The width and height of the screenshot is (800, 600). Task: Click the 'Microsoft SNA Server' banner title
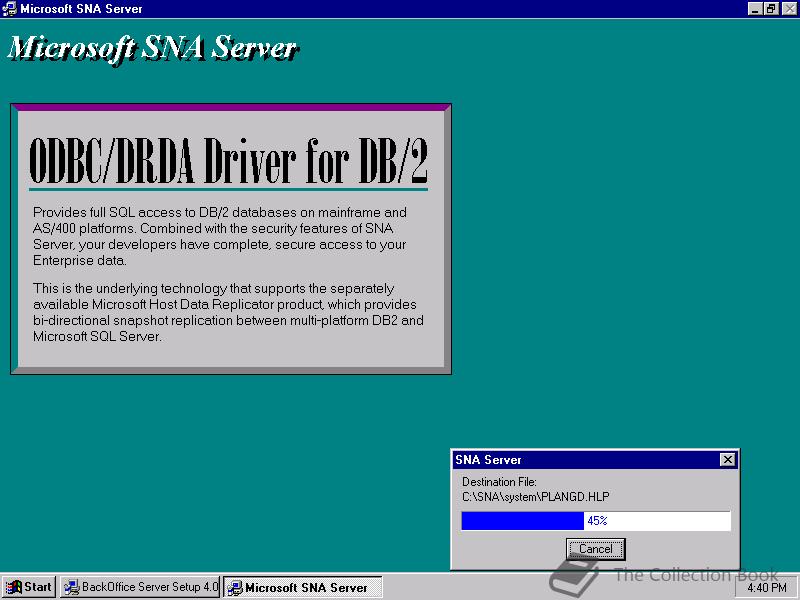tap(153, 48)
